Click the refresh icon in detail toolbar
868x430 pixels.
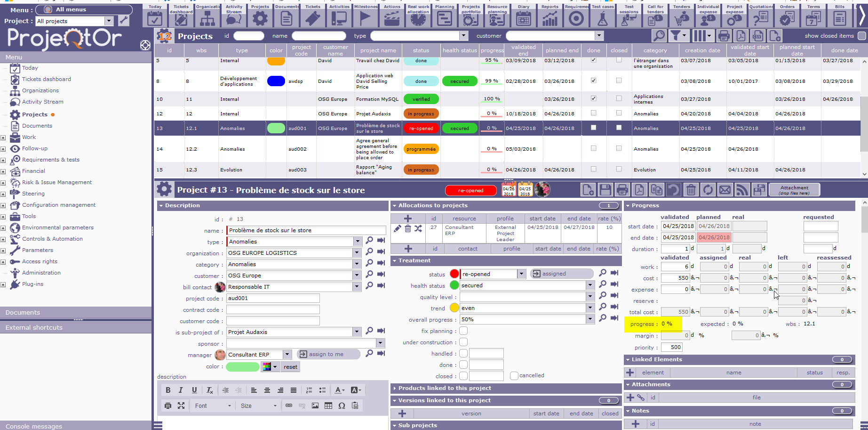point(708,190)
